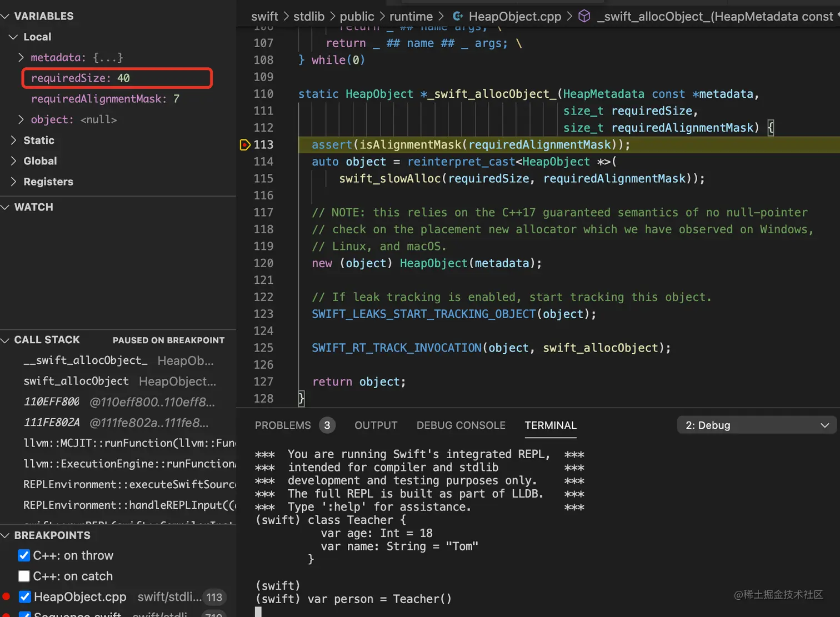Disable the C++ on throw breakpoint
The height and width of the screenshot is (617, 840).
[24, 555]
